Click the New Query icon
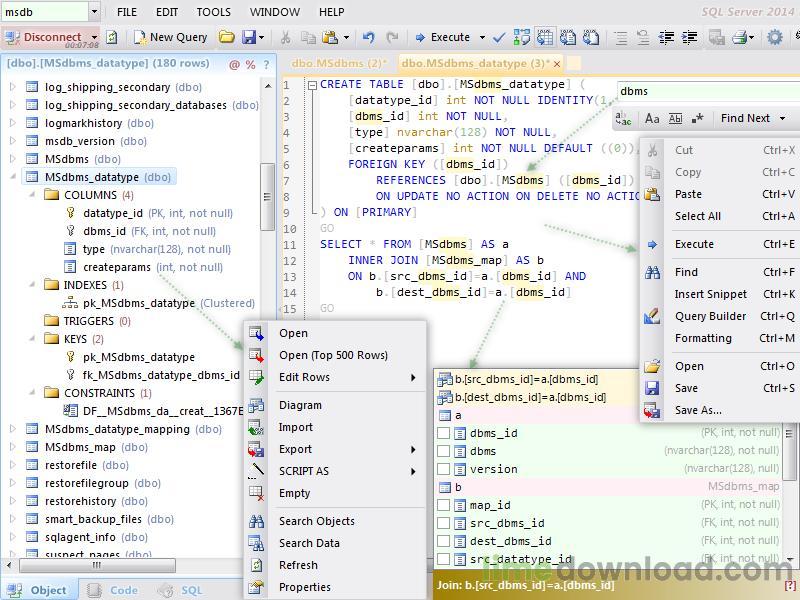The image size is (800, 600). (137, 38)
